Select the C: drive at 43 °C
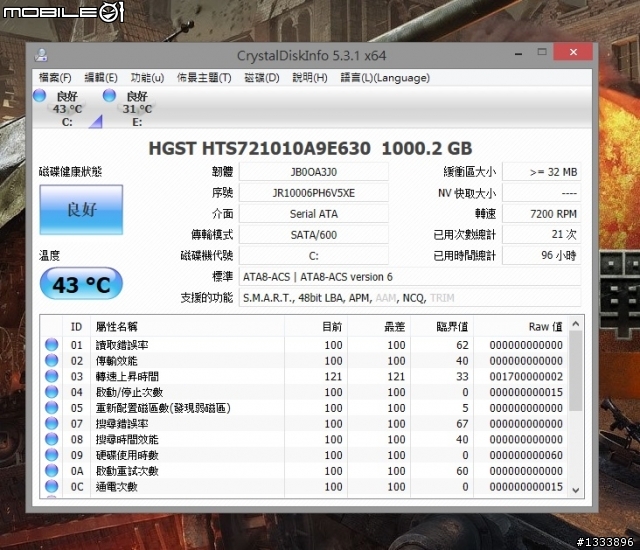Viewport: 640px width, 550px height. pyautogui.click(x=67, y=109)
